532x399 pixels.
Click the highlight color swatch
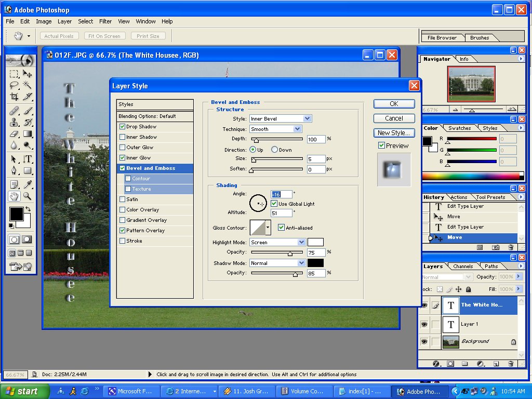315,242
